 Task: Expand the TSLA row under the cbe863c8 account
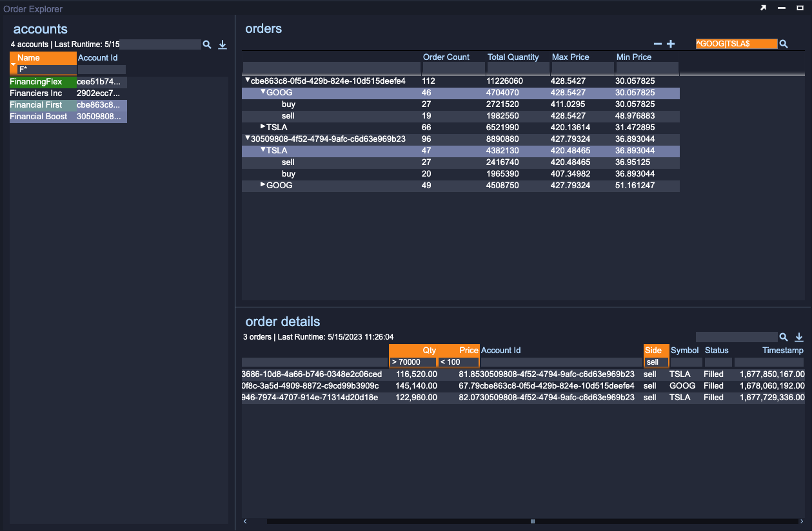coord(262,127)
